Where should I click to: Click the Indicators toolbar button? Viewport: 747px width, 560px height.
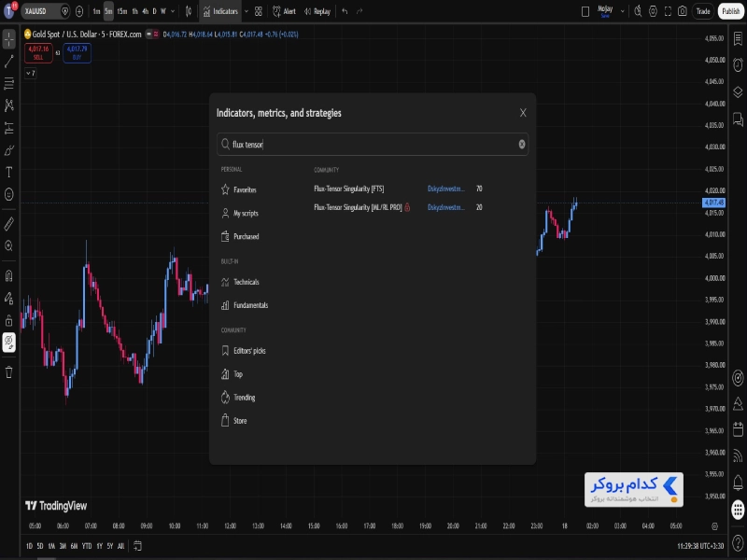tap(220, 11)
